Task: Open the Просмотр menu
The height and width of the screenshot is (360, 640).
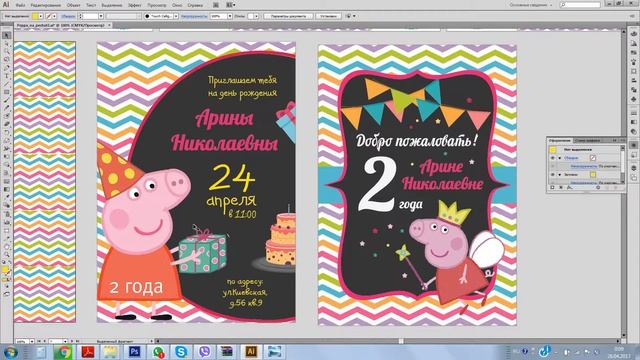Action: coord(157,5)
